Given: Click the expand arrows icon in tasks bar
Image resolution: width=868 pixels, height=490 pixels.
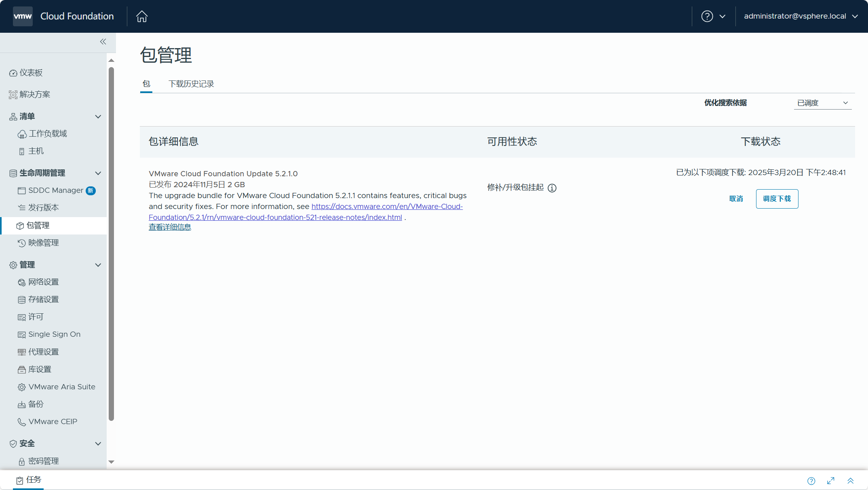Looking at the screenshot, I should pos(831,481).
